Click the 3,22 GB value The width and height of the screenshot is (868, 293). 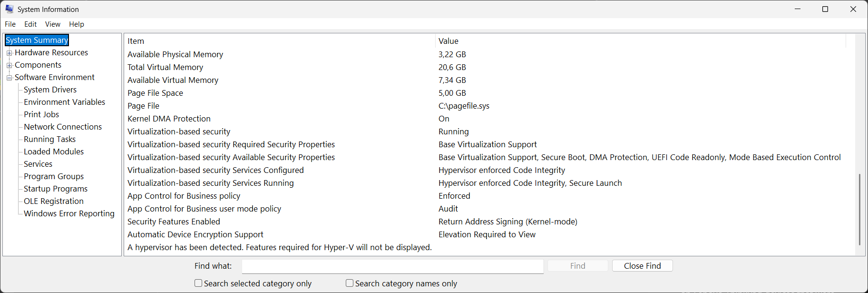[452, 54]
